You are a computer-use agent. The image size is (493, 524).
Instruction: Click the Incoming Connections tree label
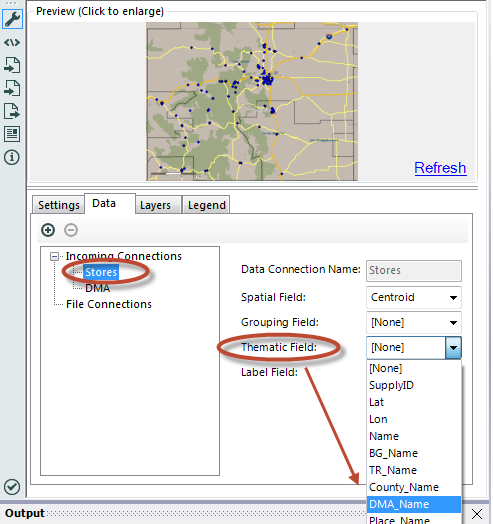[124, 256]
